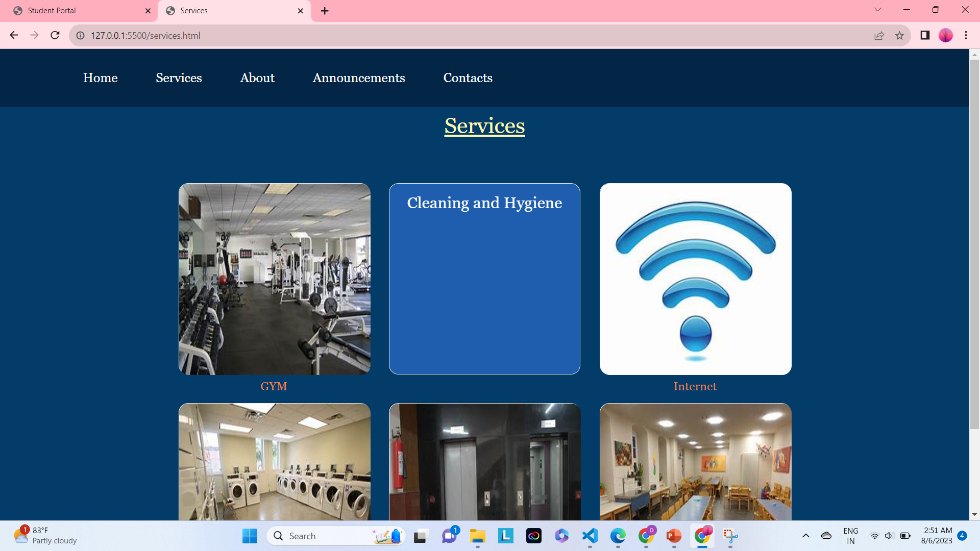This screenshot has height=551, width=980.
Task: Switch to the Student Portal tab
Action: [x=77, y=10]
